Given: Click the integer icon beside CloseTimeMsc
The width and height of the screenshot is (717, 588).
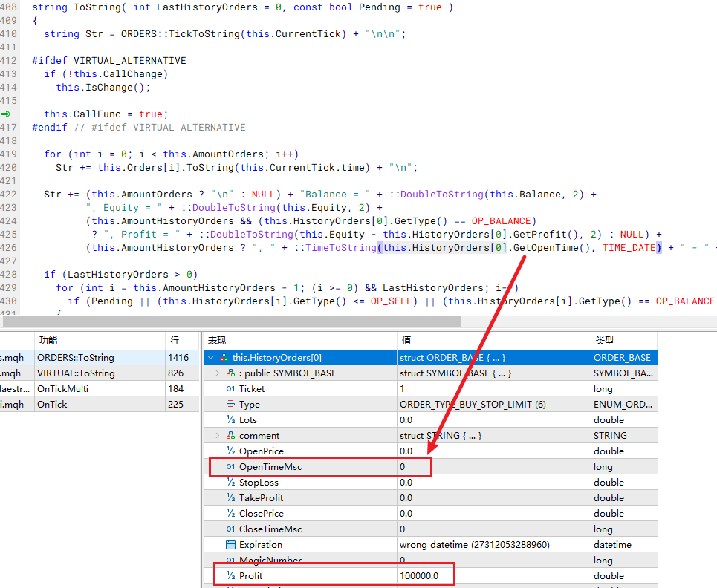Looking at the screenshot, I should pos(230,529).
